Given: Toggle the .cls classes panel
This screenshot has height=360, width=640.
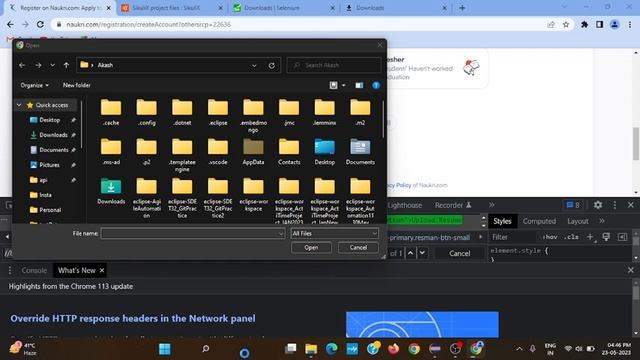Looking at the screenshot, I should (x=572, y=237).
